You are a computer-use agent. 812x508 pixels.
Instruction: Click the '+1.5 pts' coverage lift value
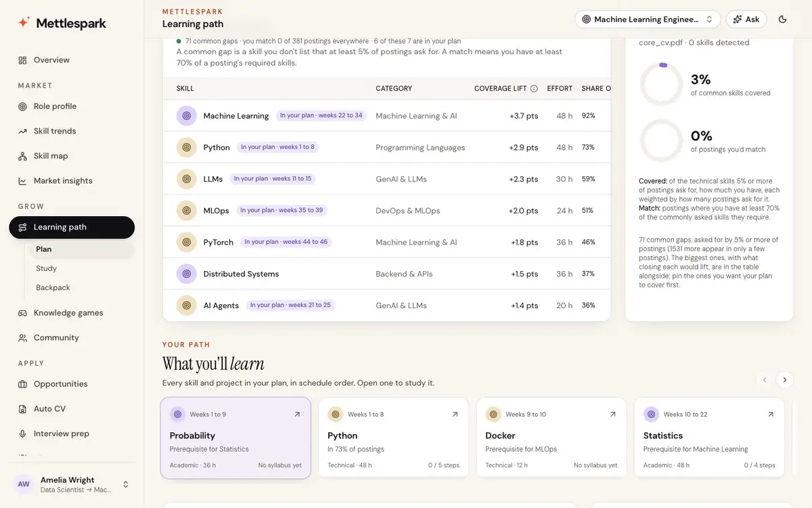[524, 274]
